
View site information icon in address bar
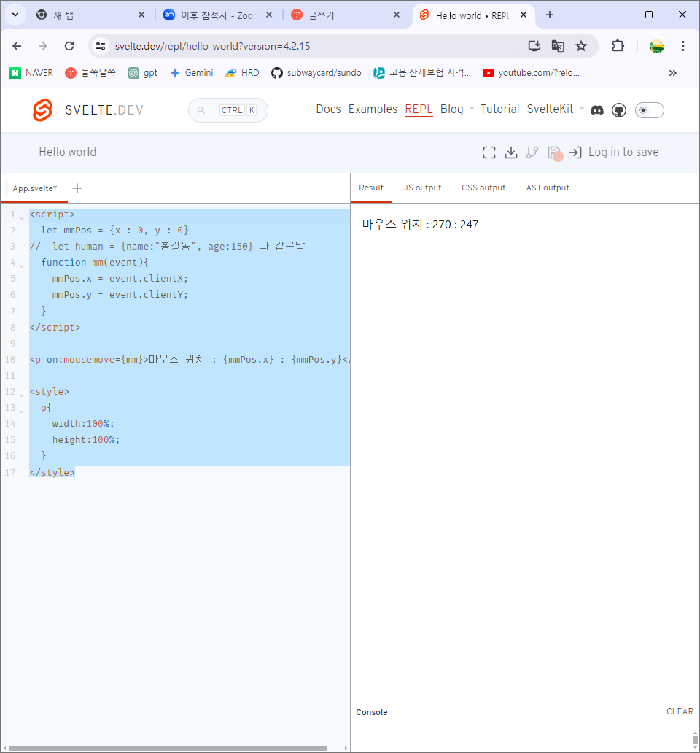(101, 46)
